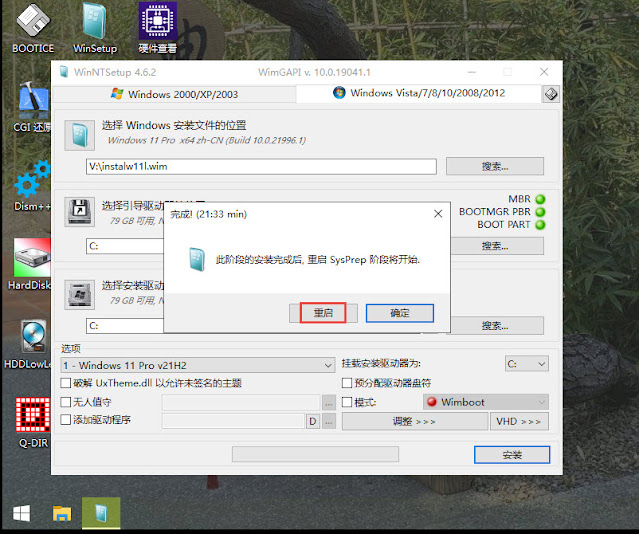
Task: Click the BOOTMGR PBR status light
Action: [x=540, y=212]
